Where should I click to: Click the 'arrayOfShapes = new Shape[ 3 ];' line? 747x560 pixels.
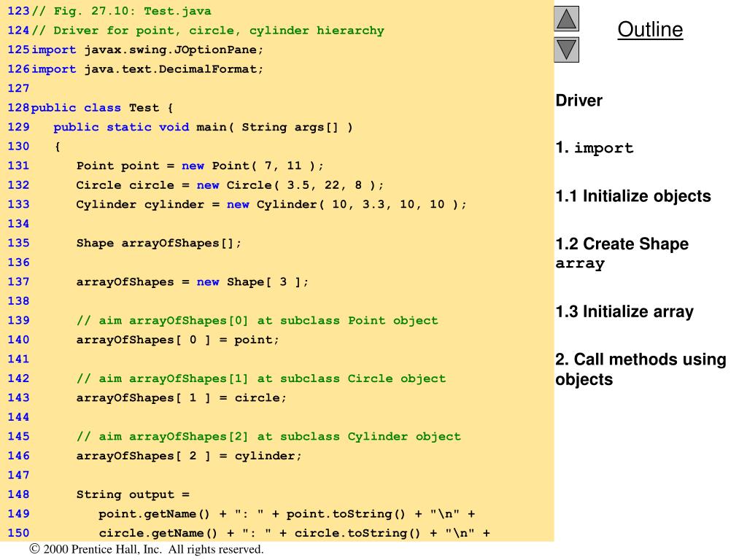[x=193, y=282]
